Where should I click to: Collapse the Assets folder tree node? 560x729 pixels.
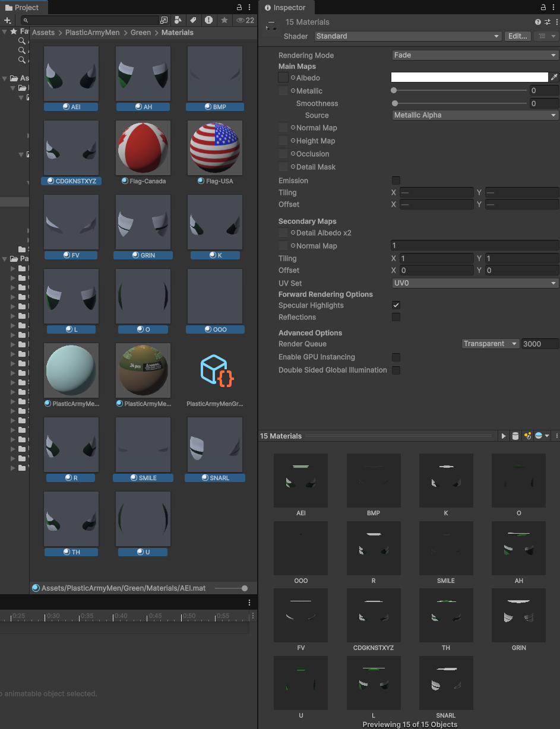click(x=5, y=78)
